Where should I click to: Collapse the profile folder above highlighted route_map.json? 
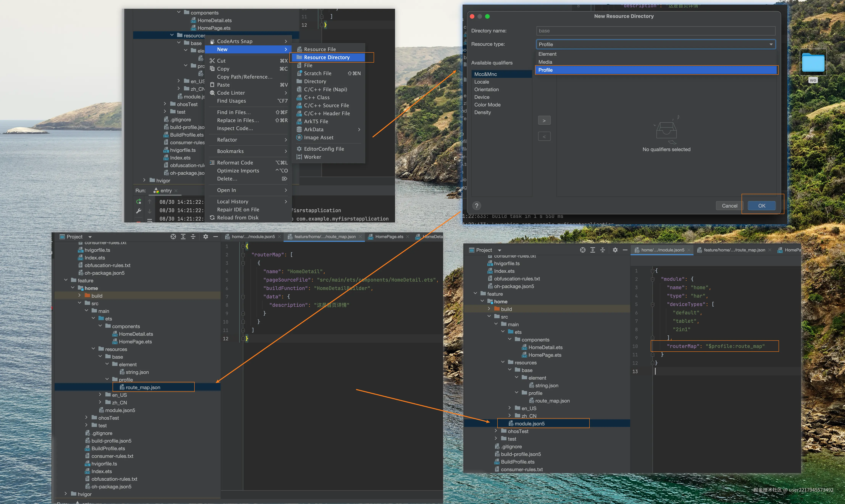point(107,379)
